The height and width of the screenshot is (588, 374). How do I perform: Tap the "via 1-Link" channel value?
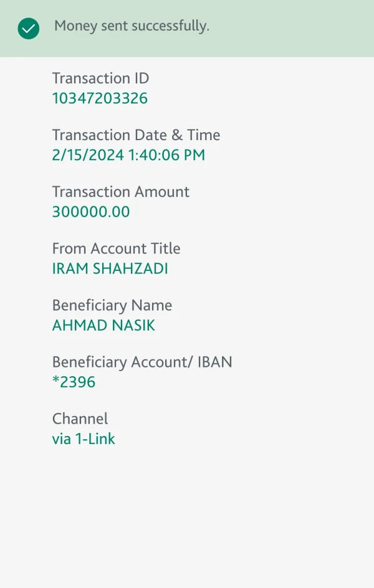pos(84,439)
